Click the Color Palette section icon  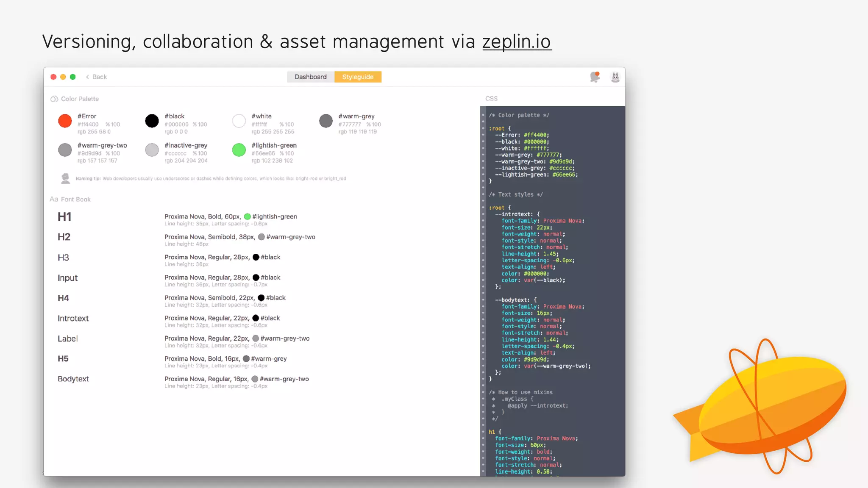54,99
